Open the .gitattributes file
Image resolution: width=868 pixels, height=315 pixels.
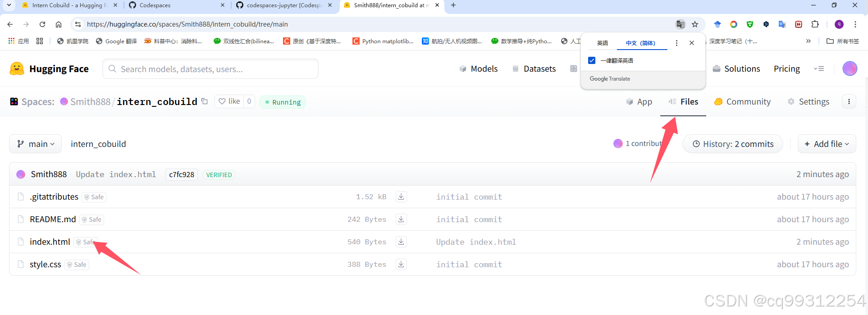coord(54,196)
